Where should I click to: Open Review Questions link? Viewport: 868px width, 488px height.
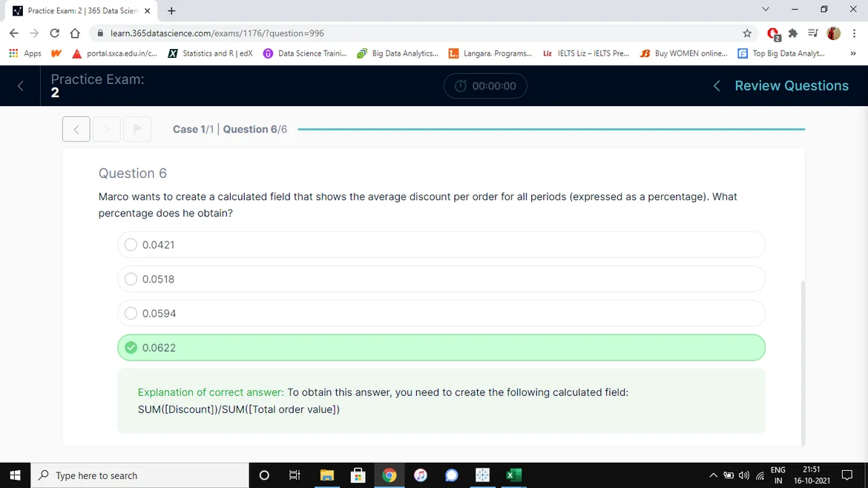click(x=791, y=86)
